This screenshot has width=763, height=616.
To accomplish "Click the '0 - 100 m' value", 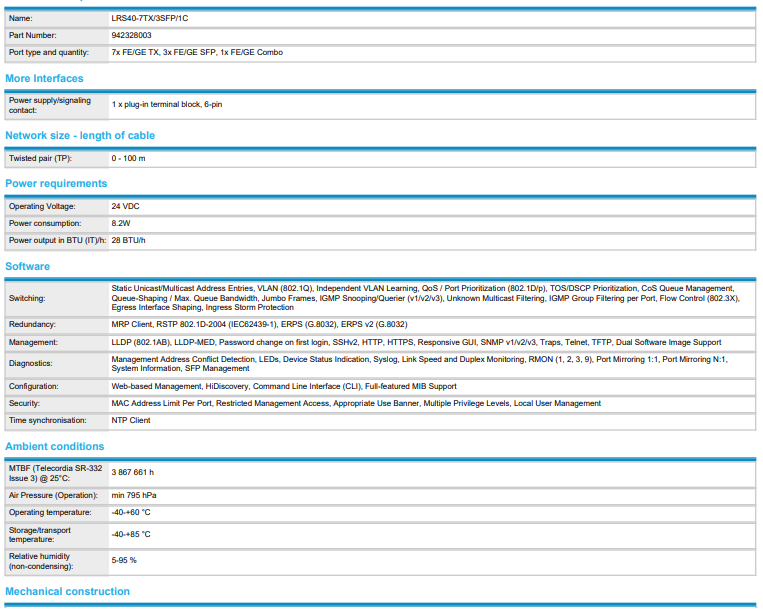I will tap(128, 159).
